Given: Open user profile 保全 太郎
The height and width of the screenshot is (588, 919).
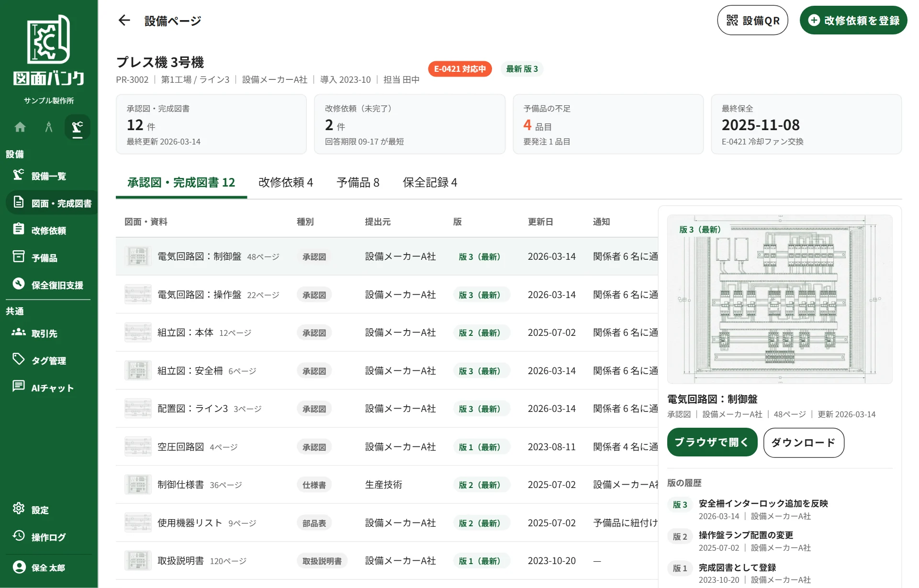Looking at the screenshot, I should click(x=49, y=568).
